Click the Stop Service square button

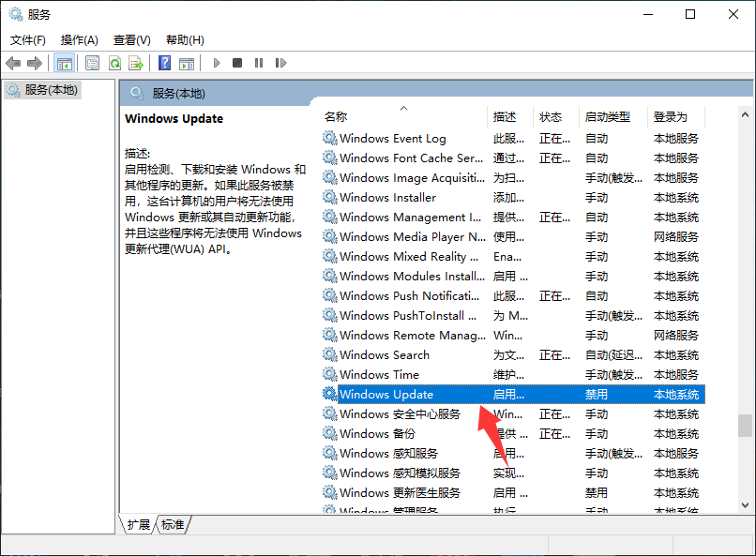[x=237, y=63]
